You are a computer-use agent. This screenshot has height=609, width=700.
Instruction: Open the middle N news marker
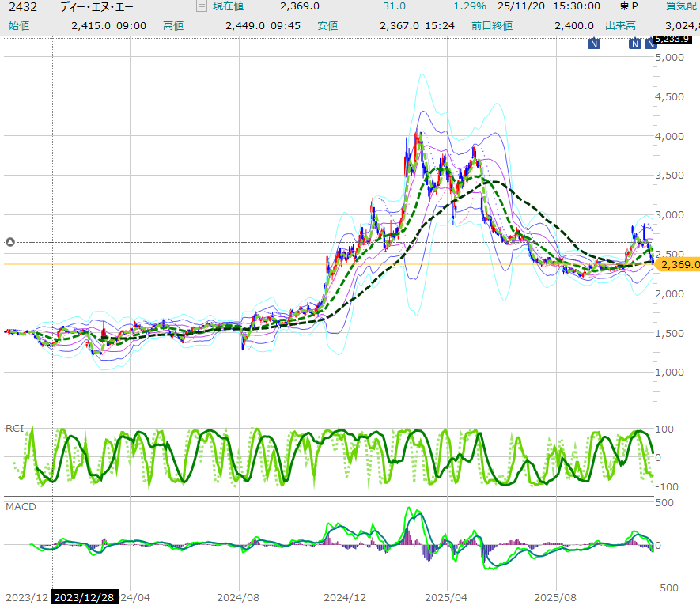point(634,44)
